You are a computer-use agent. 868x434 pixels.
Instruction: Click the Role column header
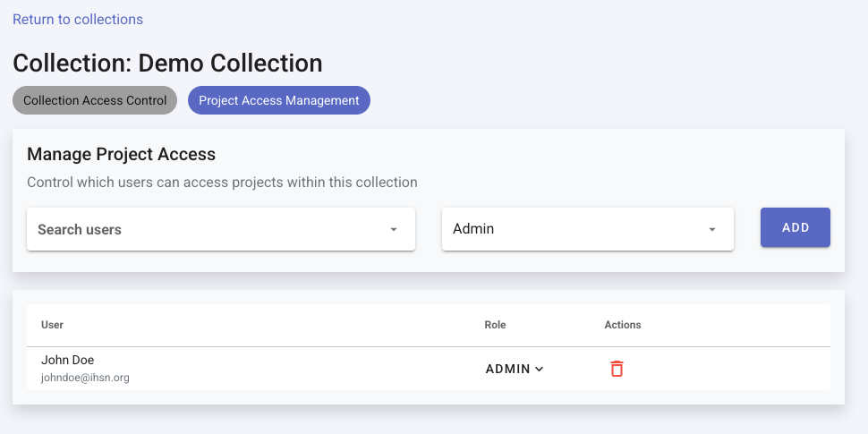[495, 325]
